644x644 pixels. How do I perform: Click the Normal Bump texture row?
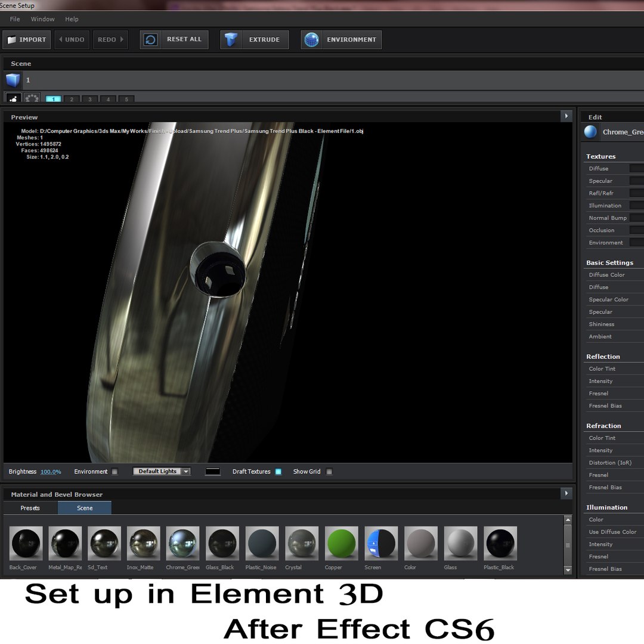click(x=614, y=218)
